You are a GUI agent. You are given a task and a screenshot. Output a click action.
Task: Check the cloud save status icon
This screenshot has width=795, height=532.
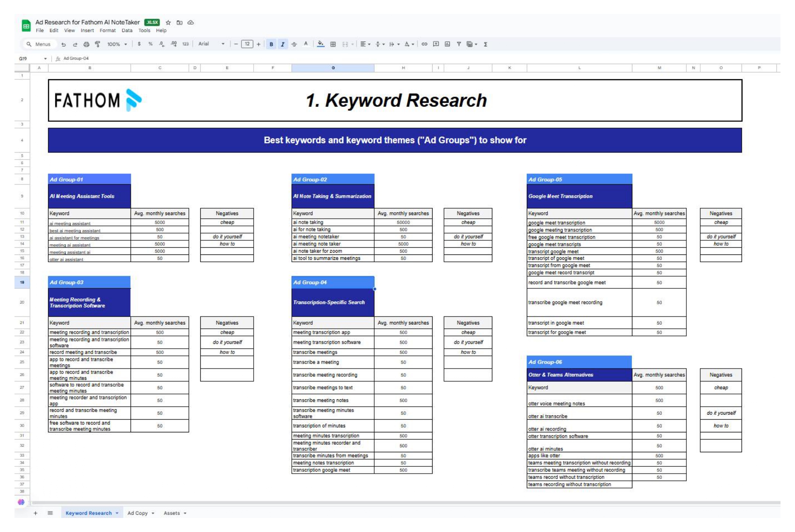click(x=191, y=23)
